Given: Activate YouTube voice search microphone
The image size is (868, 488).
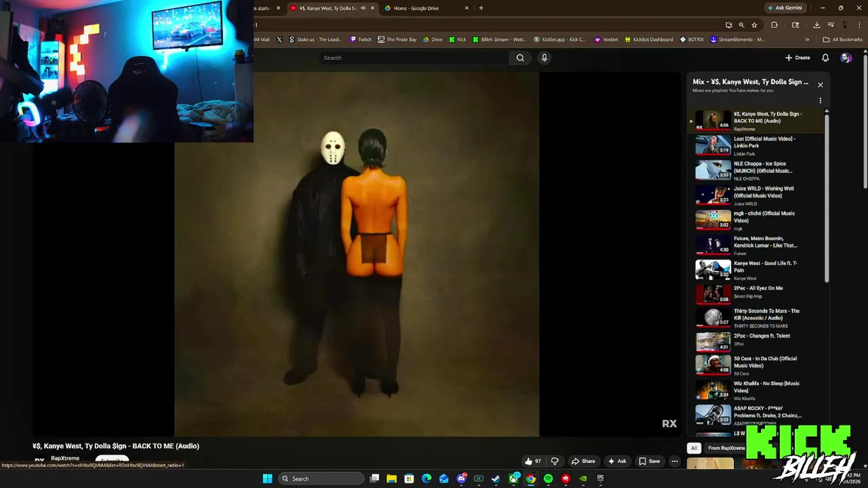Looking at the screenshot, I should [544, 58].
